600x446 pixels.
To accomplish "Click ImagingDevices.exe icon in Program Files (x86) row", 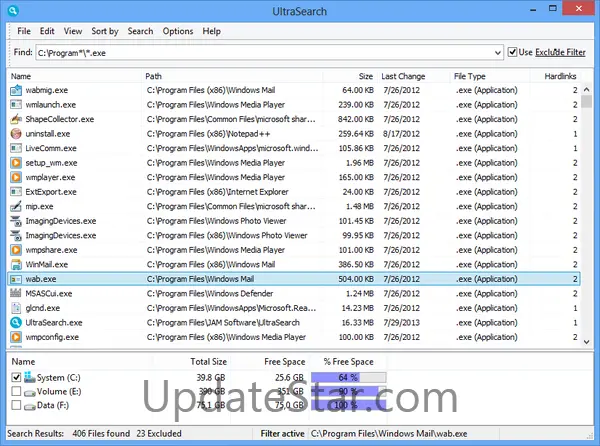I will coord(16,236).
